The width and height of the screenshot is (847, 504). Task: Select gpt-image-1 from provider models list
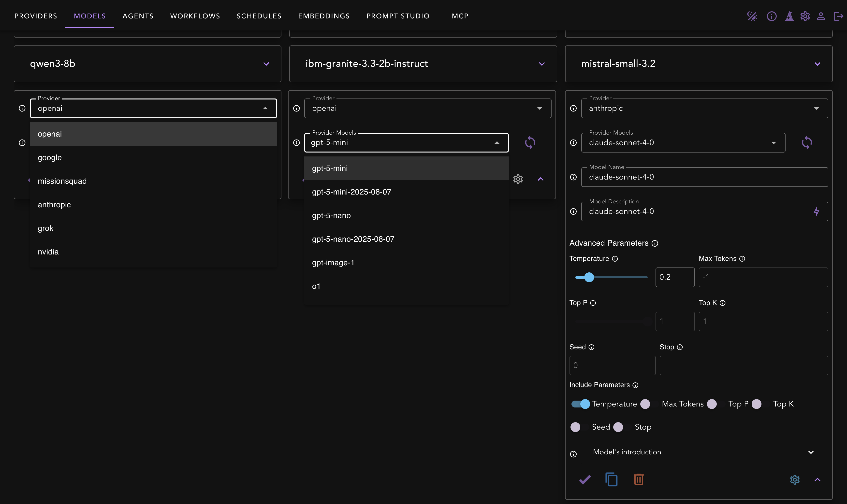[406, 263]
